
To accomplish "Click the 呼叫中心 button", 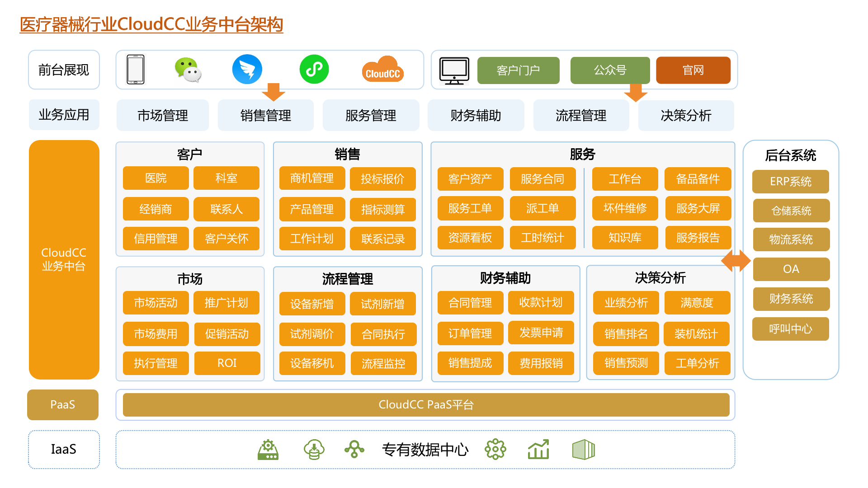I will click(790, 329).
